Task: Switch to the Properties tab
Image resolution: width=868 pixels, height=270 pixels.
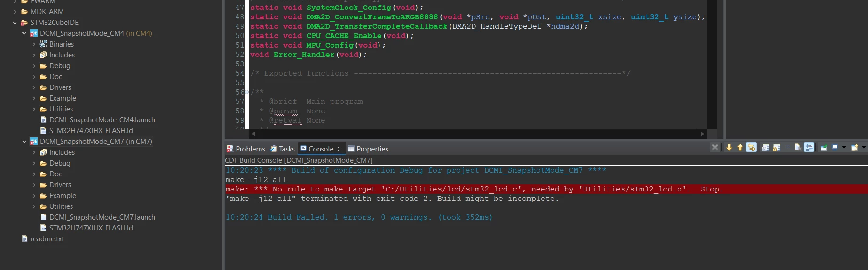Action: tap(368, 149)
